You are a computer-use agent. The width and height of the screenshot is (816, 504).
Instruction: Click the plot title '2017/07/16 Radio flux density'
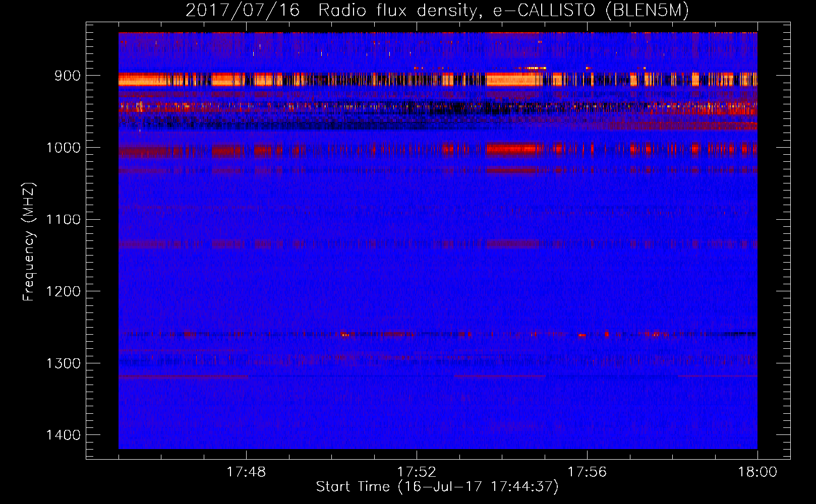pyautogui.click(x=437, y=11)
